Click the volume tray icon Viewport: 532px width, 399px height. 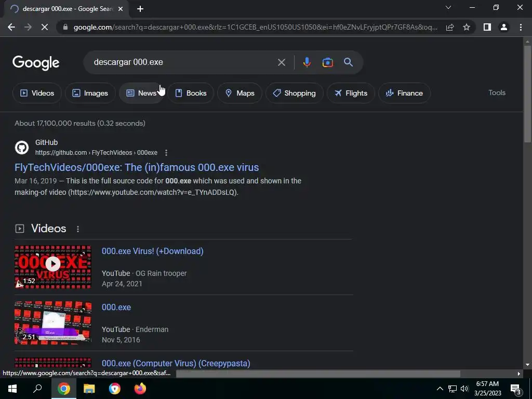464,389
